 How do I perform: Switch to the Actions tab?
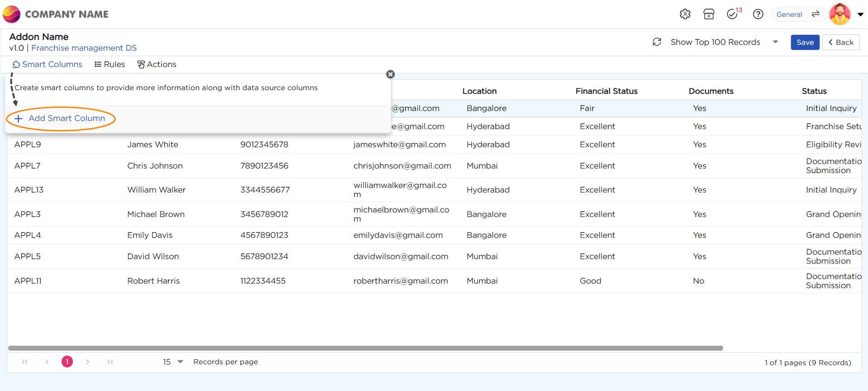pyautogui.click(x=157, y=64)
